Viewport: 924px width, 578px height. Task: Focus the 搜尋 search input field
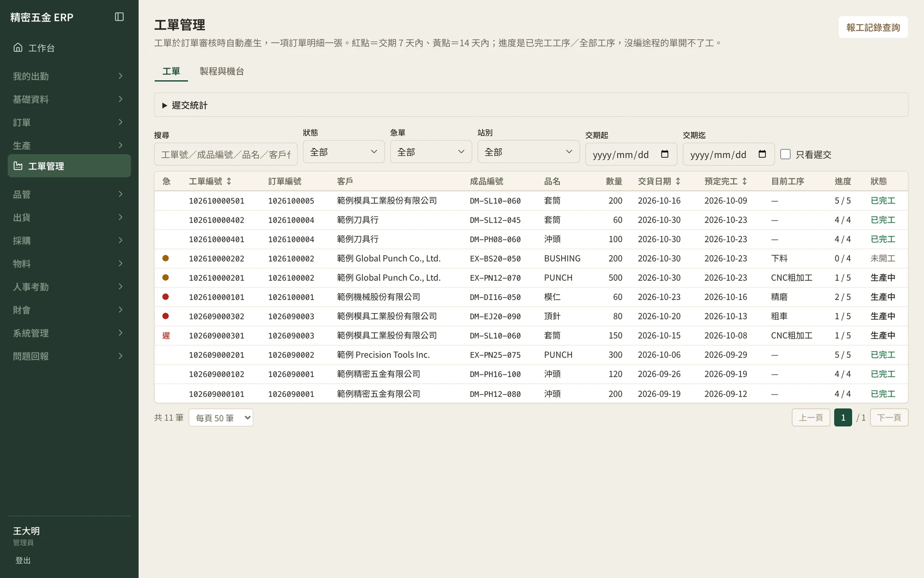226,154
